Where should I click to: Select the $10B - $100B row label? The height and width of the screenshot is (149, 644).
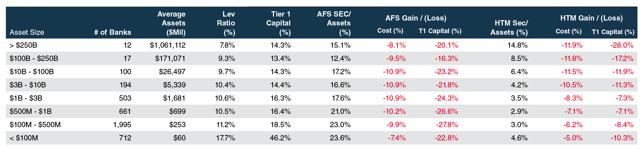[x=32, y=72]
